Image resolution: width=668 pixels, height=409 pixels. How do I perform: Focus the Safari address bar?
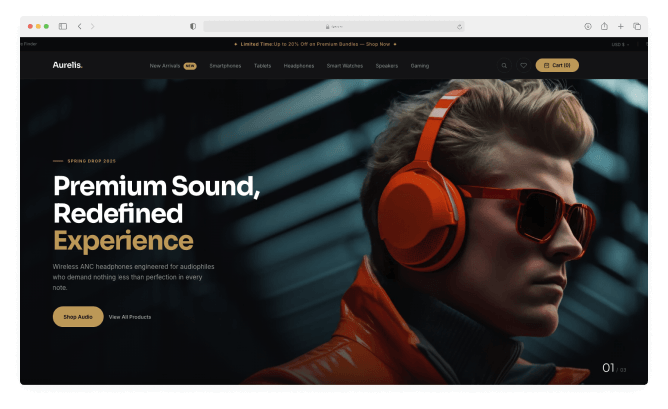click(334, 26)
